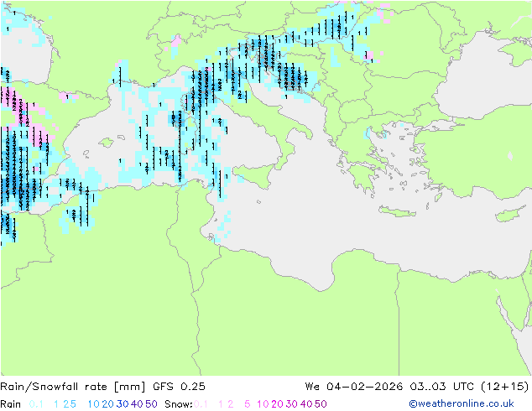Click the 'Rain' legend label
The image size is (532, 411).
click(11, 404)
